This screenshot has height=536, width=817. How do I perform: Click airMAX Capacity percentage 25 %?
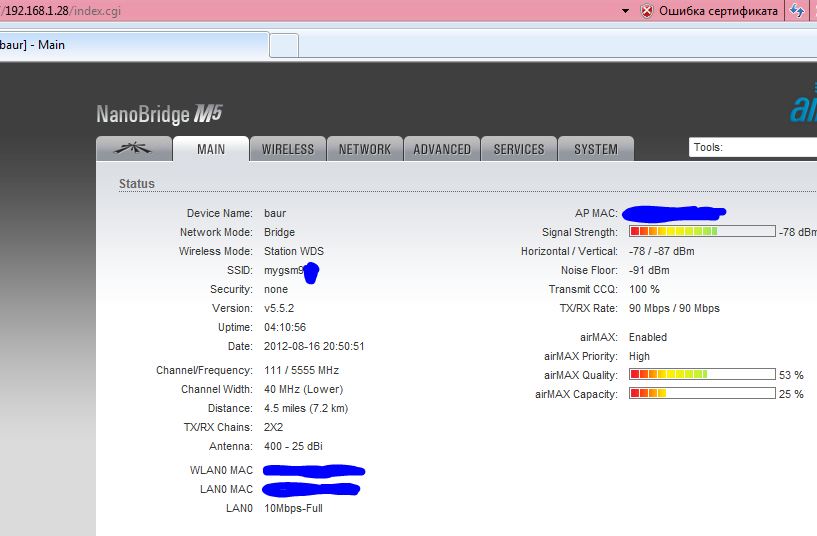point(791,394)
